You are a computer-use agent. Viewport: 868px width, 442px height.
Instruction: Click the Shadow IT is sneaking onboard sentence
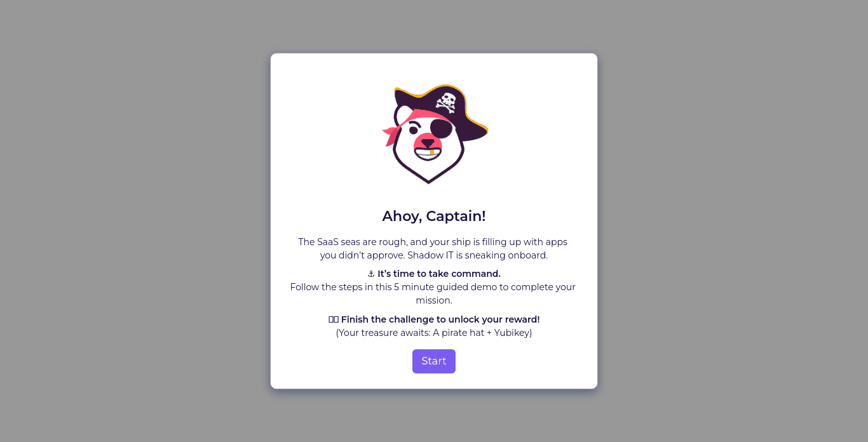[x=477, y=255]
